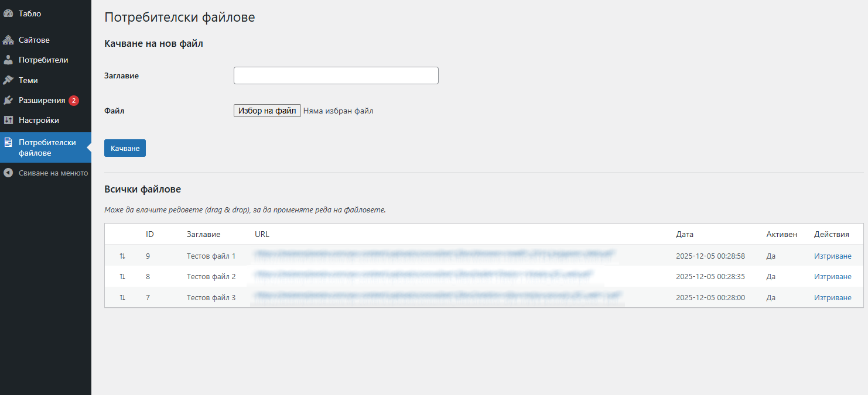This screenshot has height=395, width=868.
Task: Open the Теми menu item
Action: tap(28, 80)
